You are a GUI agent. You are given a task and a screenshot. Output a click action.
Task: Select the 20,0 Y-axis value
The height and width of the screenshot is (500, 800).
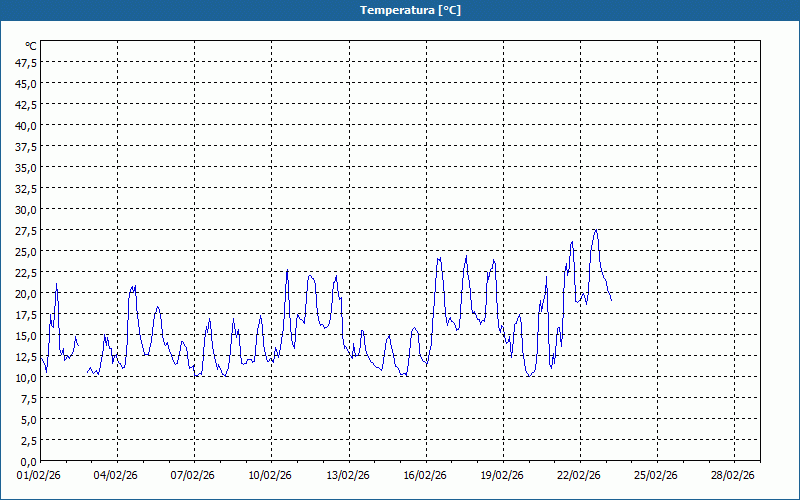[25, 293]
